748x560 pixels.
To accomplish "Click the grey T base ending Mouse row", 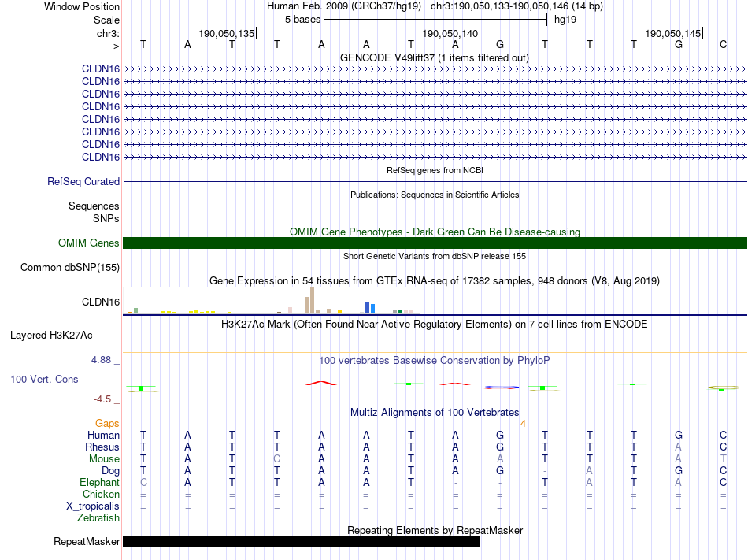I will 723,459.
